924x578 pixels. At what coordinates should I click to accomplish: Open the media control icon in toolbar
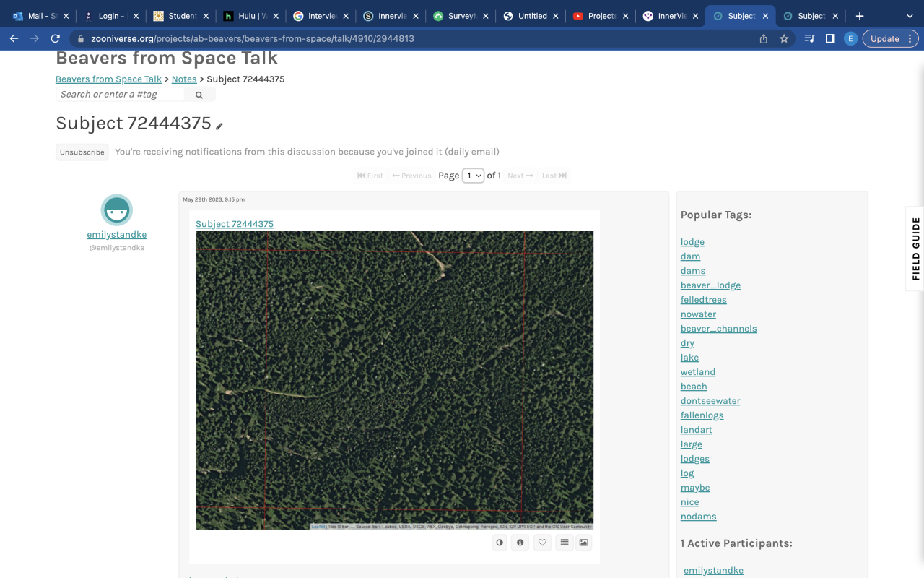tap(809, 39)
